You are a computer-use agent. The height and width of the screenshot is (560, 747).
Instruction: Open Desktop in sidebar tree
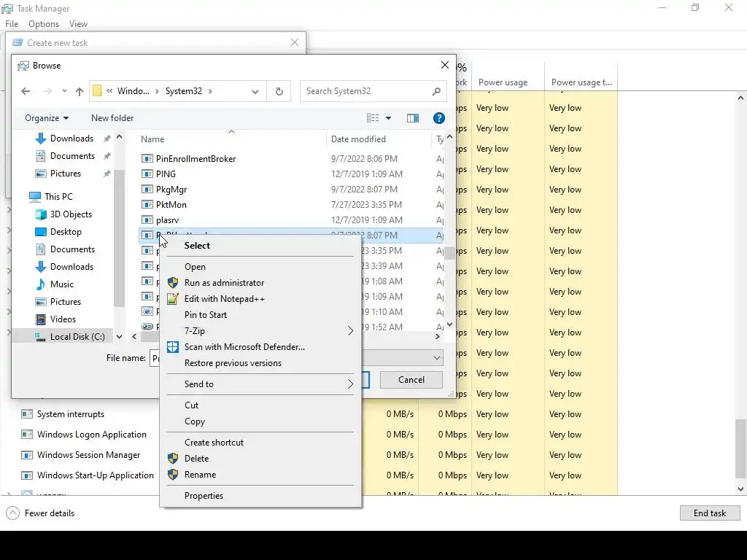click(65, 232)
